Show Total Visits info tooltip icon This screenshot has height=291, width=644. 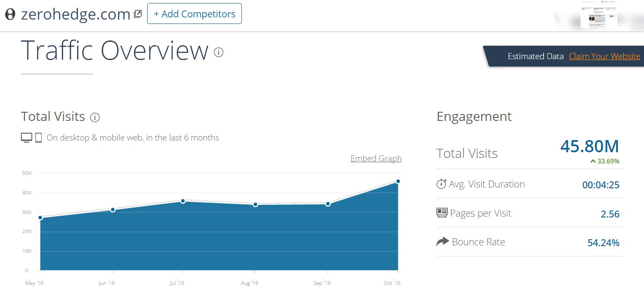pos(95,117)
